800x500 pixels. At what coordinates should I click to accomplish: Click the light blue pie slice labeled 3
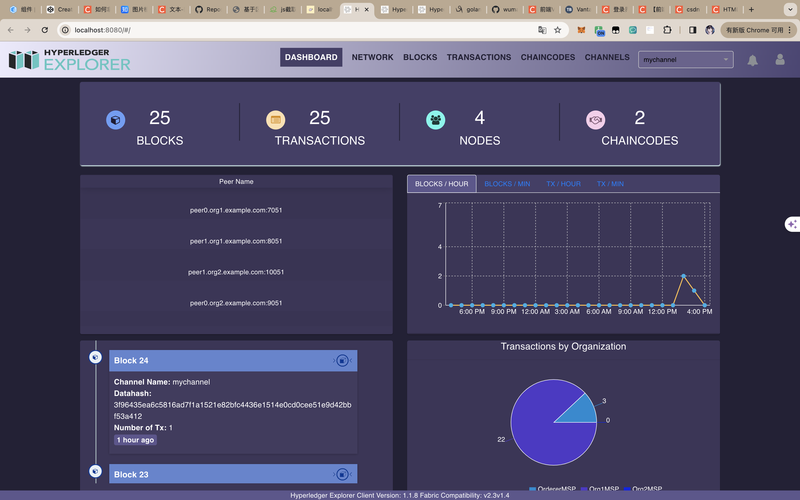point(582,412)
